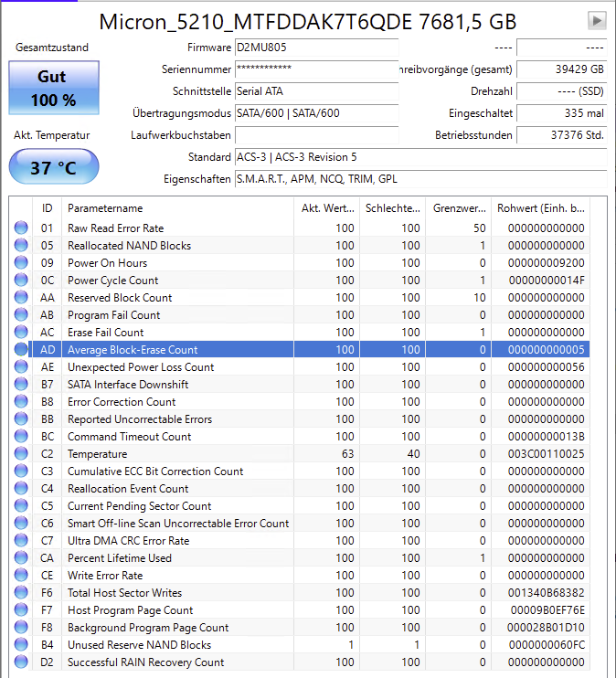This screenshot has width=616, height=678.
Task: Click raw value 00000000014F of Power Cycle Count
Action: coord(547,281)
